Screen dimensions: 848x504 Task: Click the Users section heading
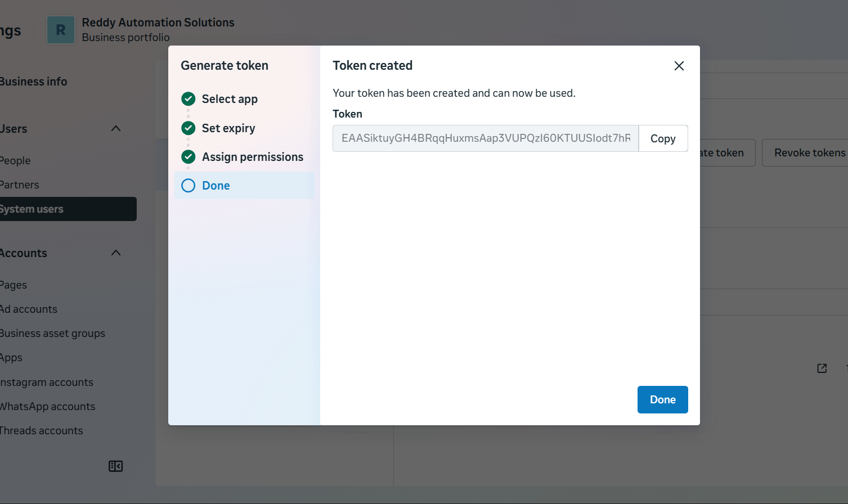(x=14, y=129)
